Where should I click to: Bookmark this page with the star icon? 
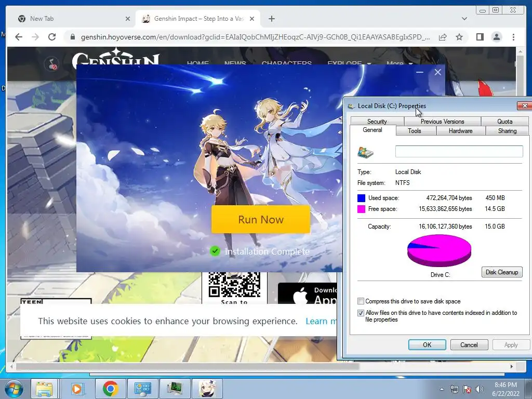pyautogui.click(x=459, y=37)
